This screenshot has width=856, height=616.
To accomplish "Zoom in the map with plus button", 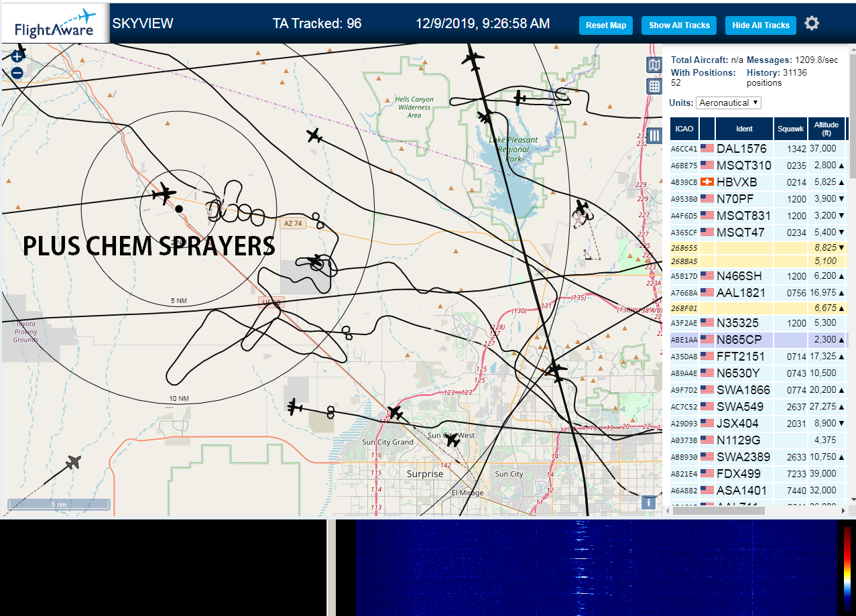I will (x=17, y=57).
